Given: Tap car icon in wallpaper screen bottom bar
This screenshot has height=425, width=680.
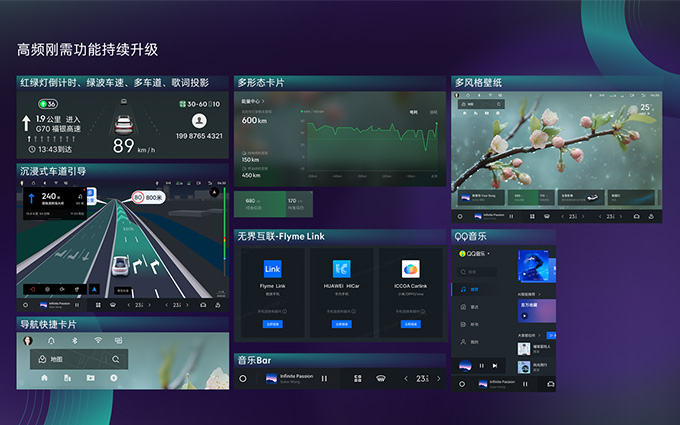Looking at the screenshot, I should click(637, 216).
